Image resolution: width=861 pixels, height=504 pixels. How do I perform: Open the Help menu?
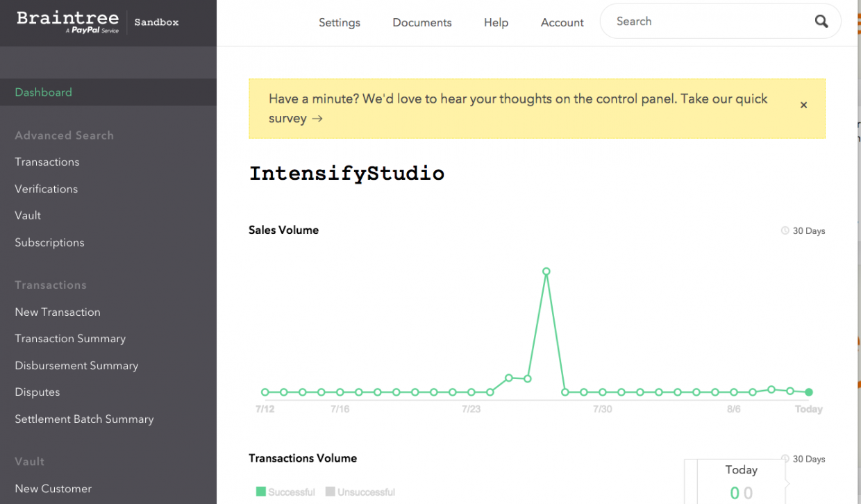coord(496,22)
